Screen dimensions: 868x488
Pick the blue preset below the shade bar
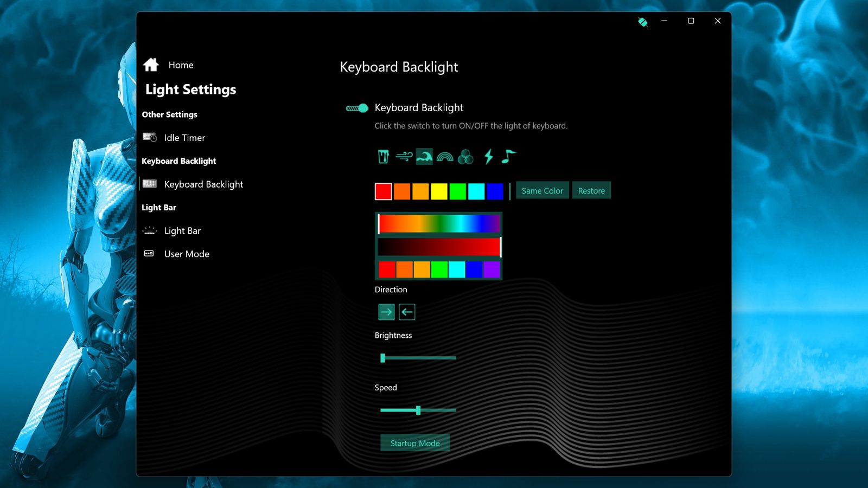(x=474, y=269)
